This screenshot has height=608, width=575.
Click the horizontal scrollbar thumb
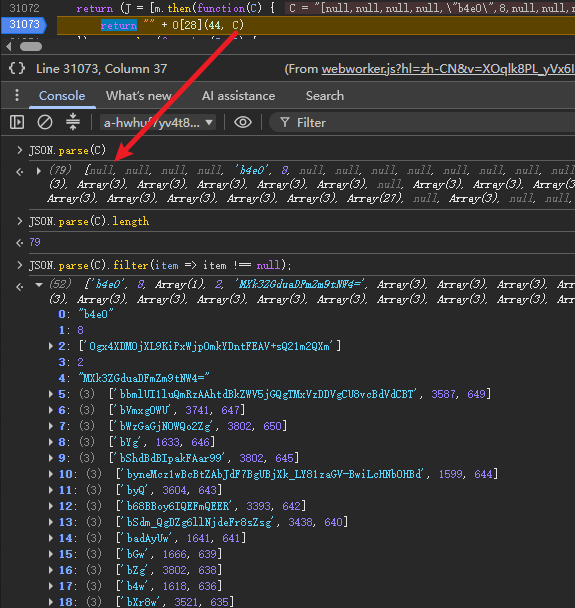(31, 47)
